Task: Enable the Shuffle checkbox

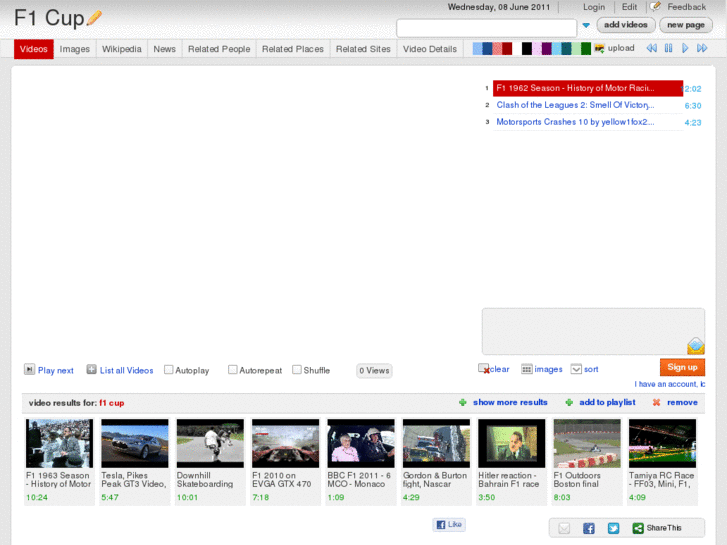Action: (297, 370)
